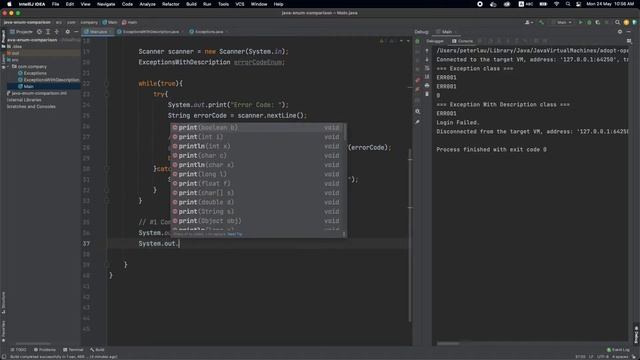Click Run with Coverage icon
Image resolution: width=640 pixels, height=360 pixels.
598,22
